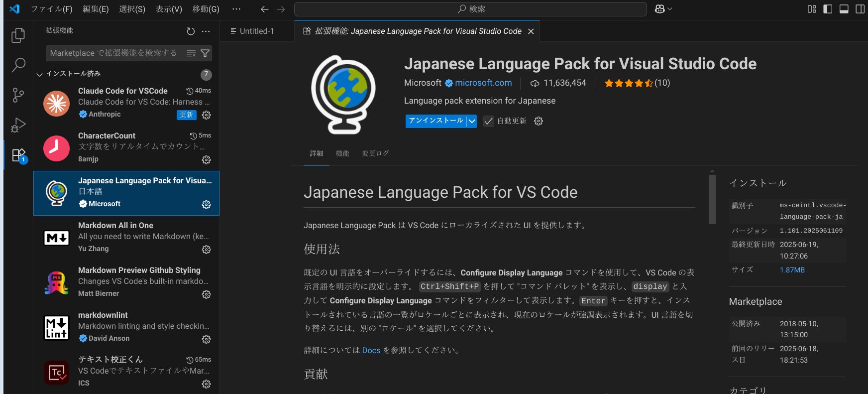868x394 pixels.
Task: Toggle the 自動更新 checkbox
Action: pyautogui.click(x=489, y=121)
